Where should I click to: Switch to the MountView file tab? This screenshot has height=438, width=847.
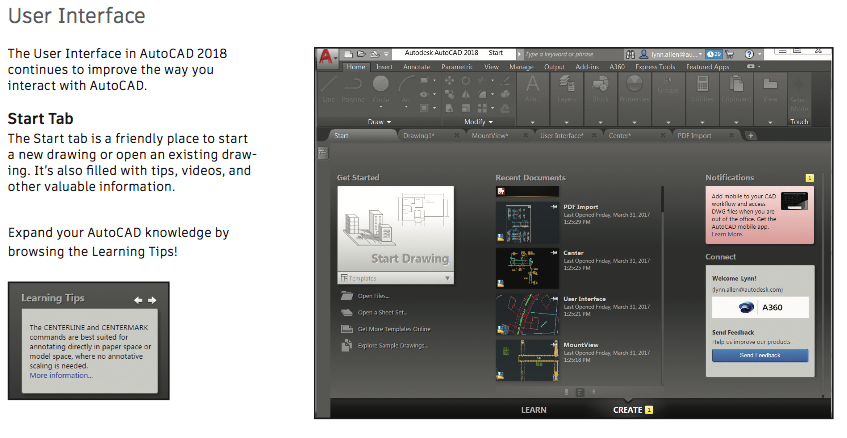click(489, 136)
